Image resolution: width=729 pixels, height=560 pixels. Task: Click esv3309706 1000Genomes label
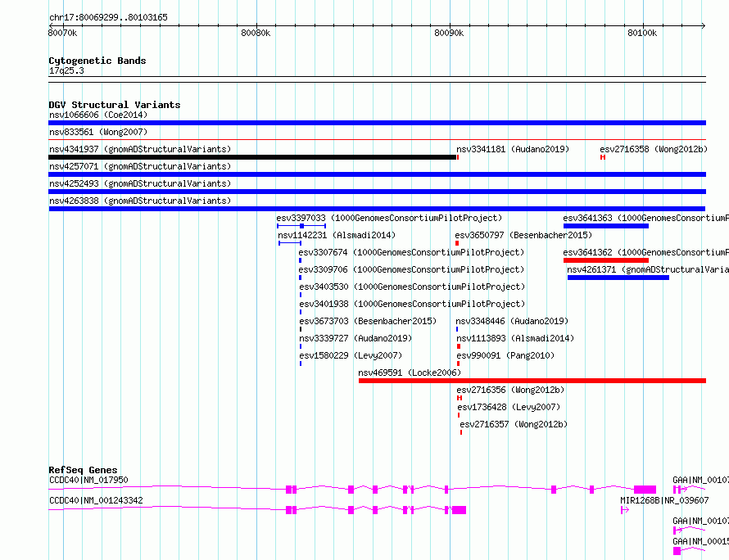pos(411,269)
